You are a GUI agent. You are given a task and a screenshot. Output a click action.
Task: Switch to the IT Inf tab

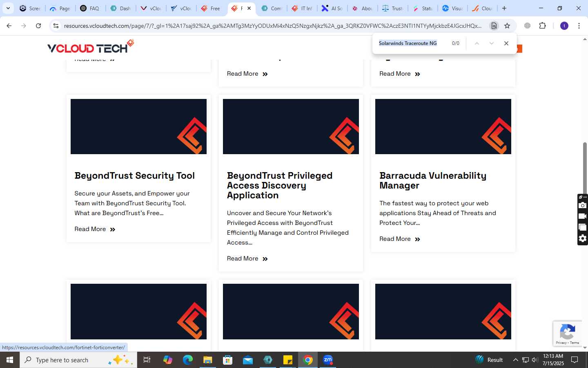point(302,8)
